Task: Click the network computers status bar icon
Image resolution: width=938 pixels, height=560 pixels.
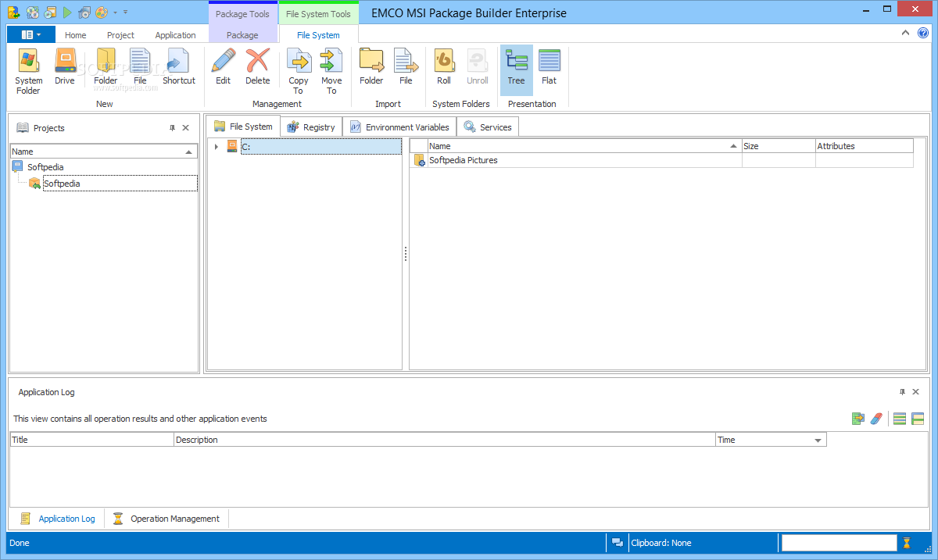Action: 618,543
